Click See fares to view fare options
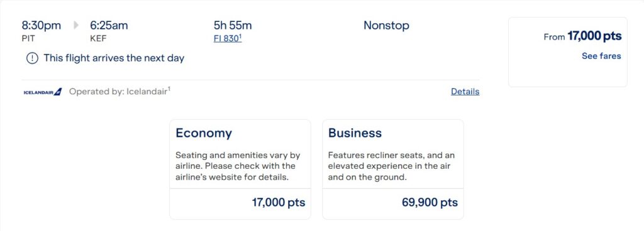This screenshot has height=231, width=644. pyautogui.click(x=601, y=56)
